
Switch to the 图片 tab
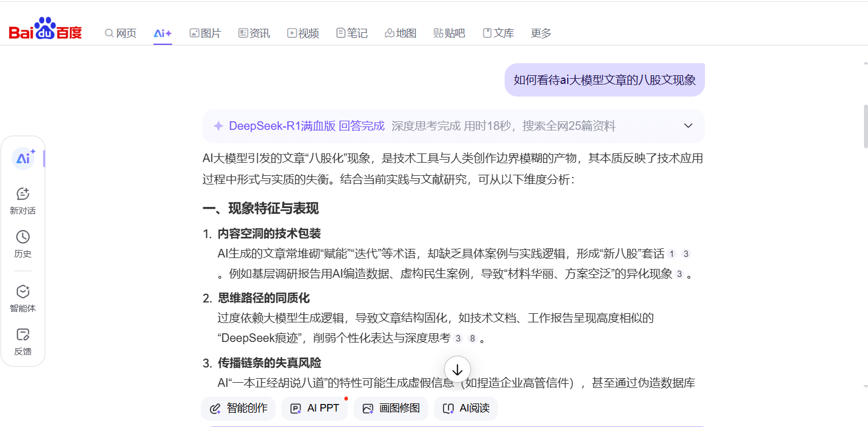pos(205,33)
